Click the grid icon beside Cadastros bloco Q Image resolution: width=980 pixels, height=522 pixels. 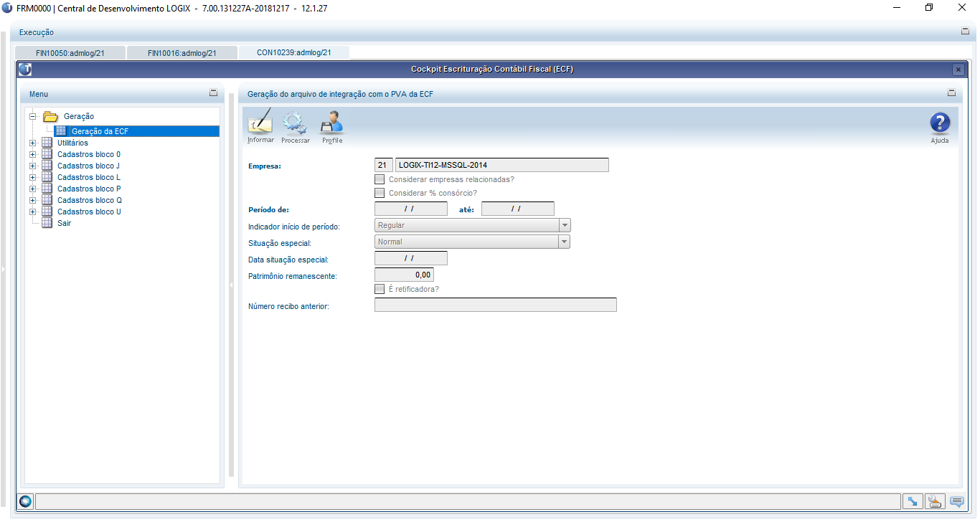click(x=47, y=200)
